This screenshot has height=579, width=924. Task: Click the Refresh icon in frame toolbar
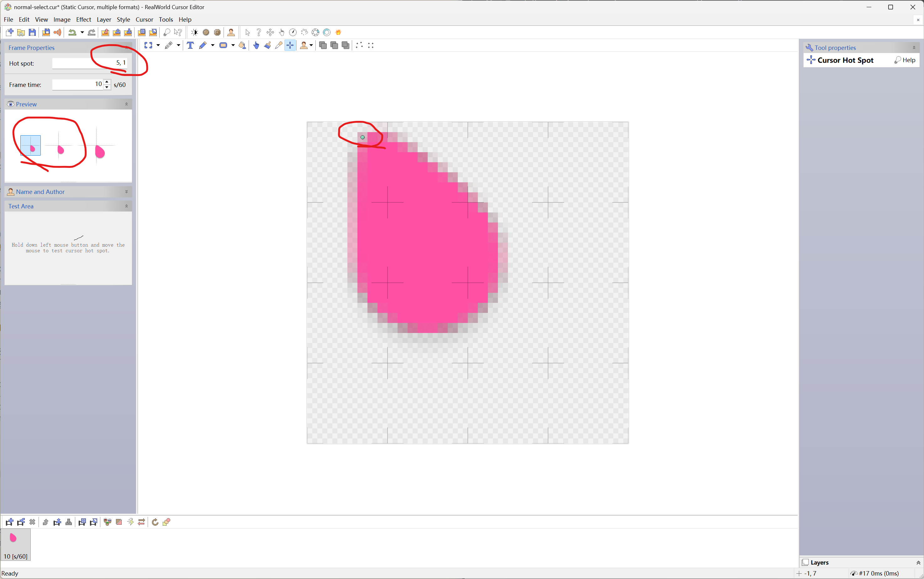pos(155,522)
